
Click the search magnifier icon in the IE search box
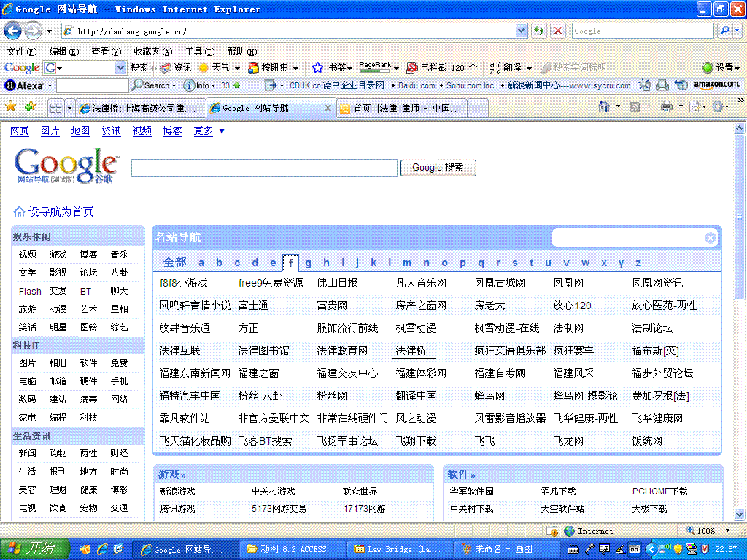pos(724,31)
